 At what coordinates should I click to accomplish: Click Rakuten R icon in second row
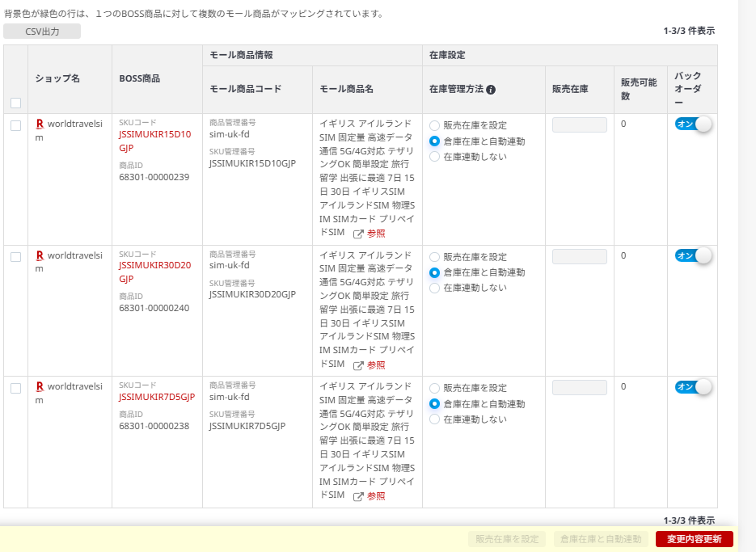point(40,255)
